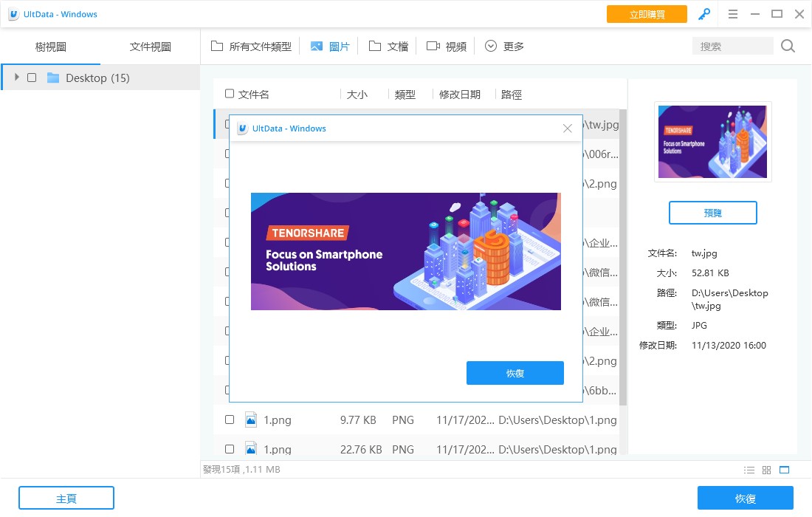
Task: Open the hamburger menu icon
Action: 733,15
